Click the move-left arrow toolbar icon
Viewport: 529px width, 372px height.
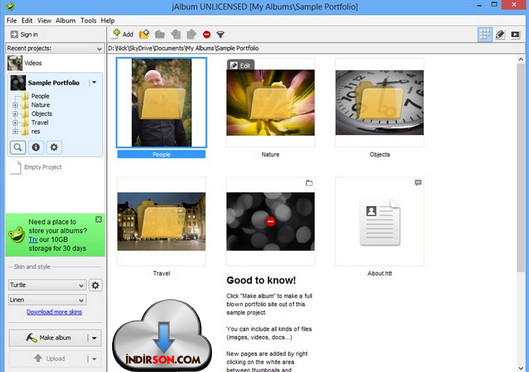176,34
